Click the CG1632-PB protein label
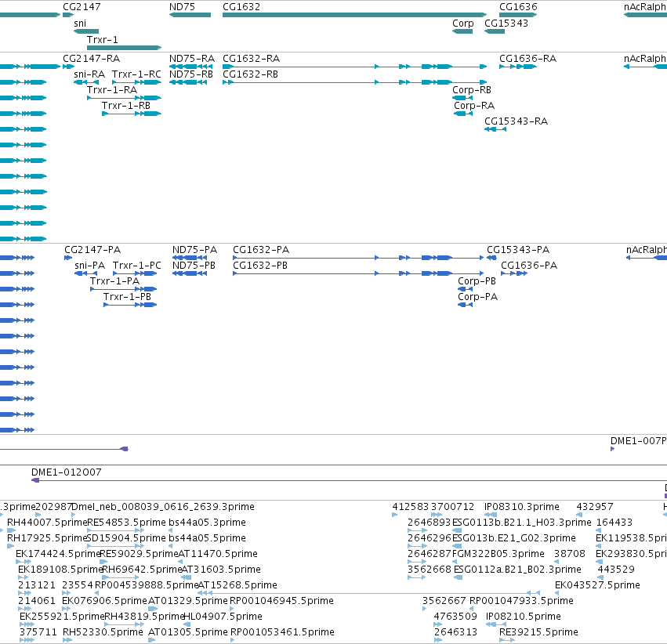This screenshot has height=644, width=667. [x=260, y=266]
